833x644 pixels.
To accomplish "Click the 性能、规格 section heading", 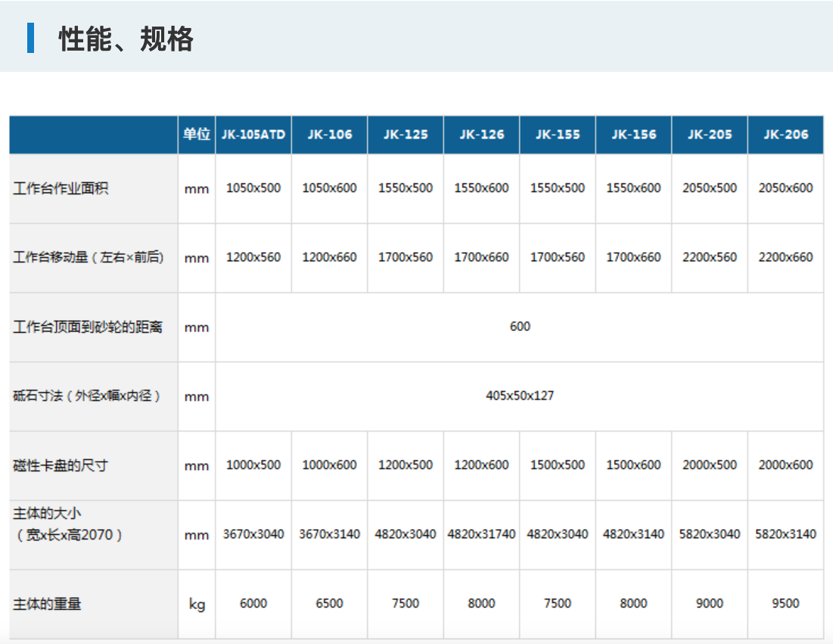I will coord(126,39).
